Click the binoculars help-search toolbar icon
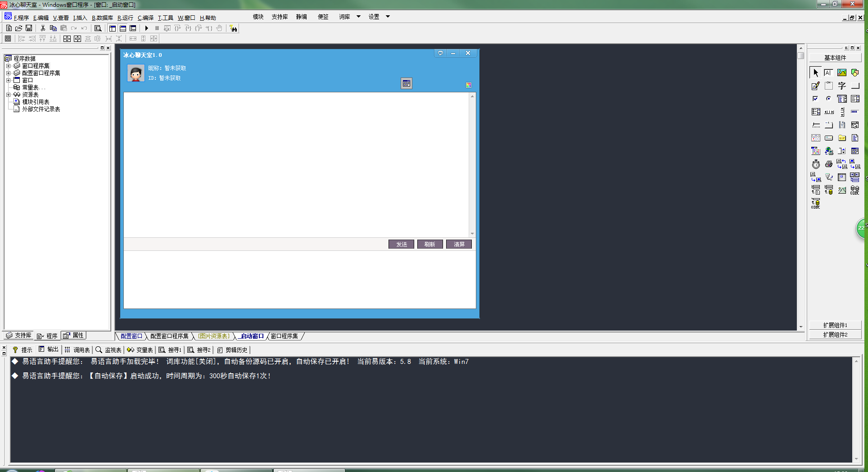This screenshot has height=472, width=868. [x=233, y=28]
